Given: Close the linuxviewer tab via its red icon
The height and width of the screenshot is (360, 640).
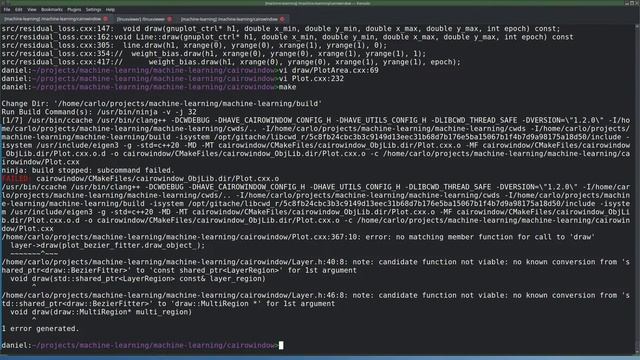Looking at the screenshot, I should coord(169,19).
